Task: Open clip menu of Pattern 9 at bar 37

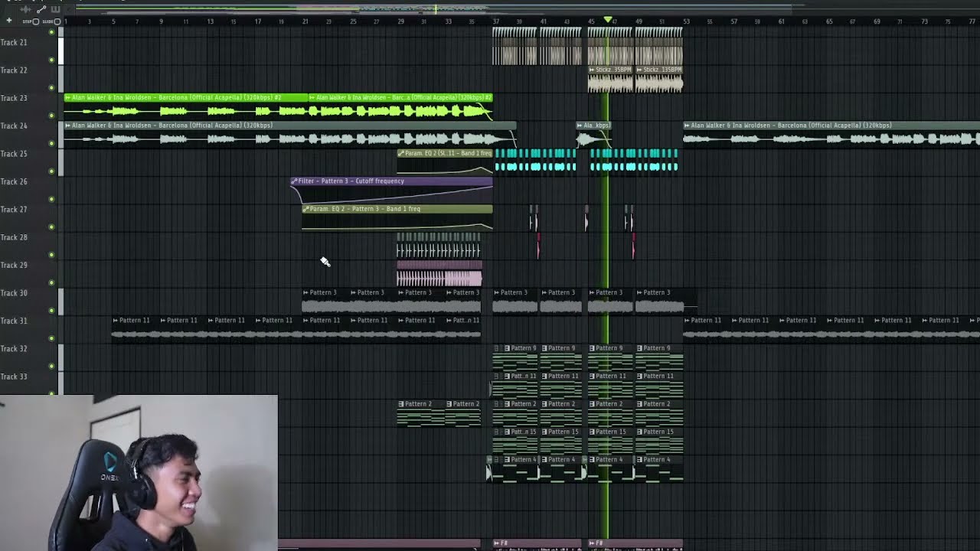Action: (507, 348)
